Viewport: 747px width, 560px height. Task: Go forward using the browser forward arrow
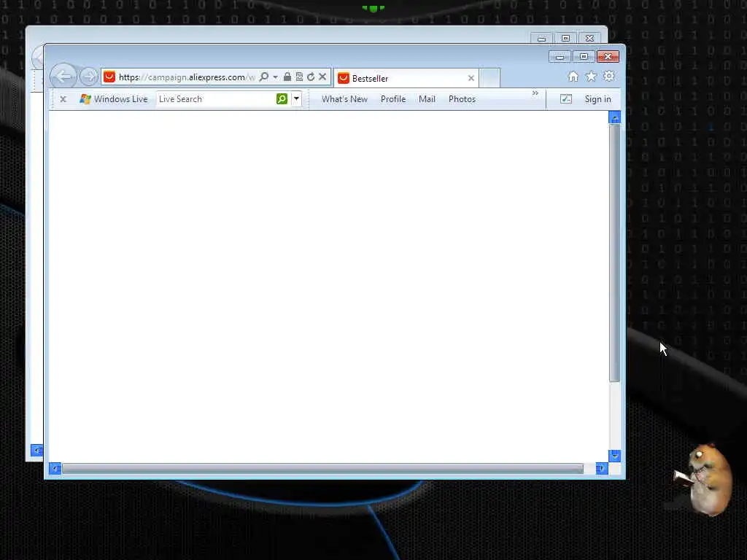88,77
